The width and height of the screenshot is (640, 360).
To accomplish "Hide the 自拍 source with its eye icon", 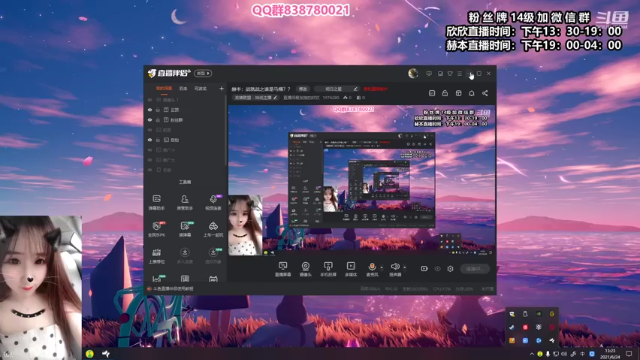I will 150,140.
